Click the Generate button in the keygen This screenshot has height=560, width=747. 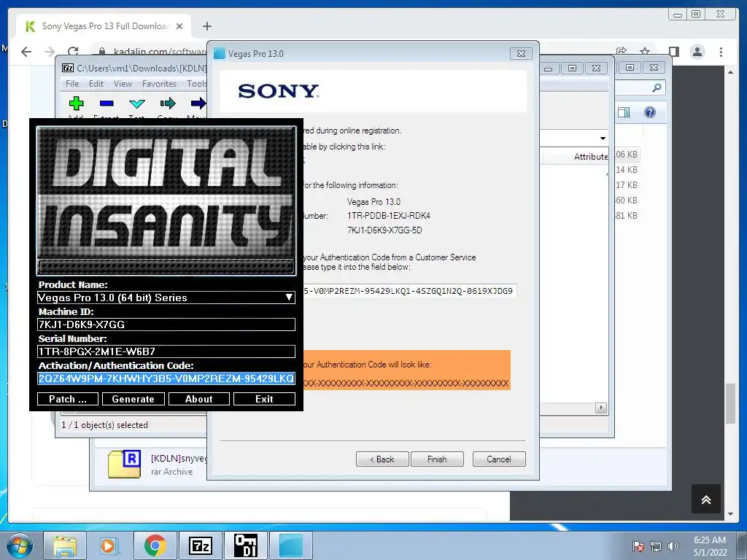coord(133,399)
